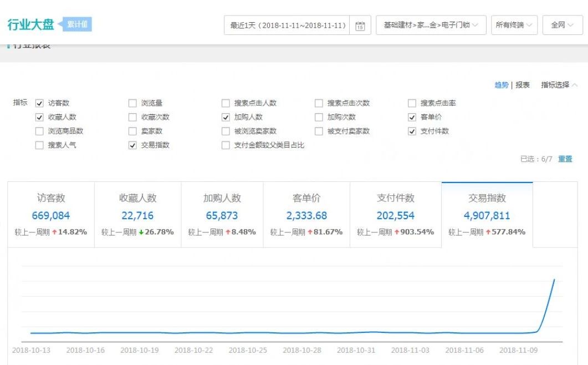Check the 支付金额较父类目占比 checkbox
The height and width of the screenshot is (365, 588).
click(226, 145)
